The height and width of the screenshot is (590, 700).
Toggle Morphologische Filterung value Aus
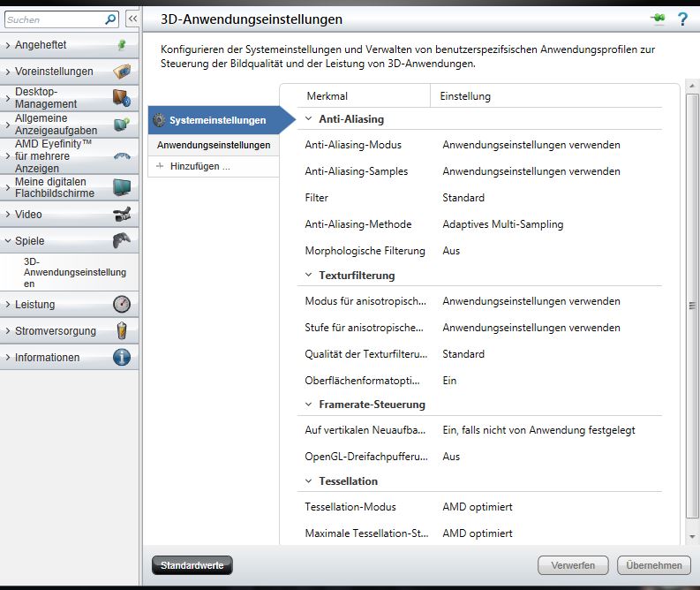[x=451, y=251]
